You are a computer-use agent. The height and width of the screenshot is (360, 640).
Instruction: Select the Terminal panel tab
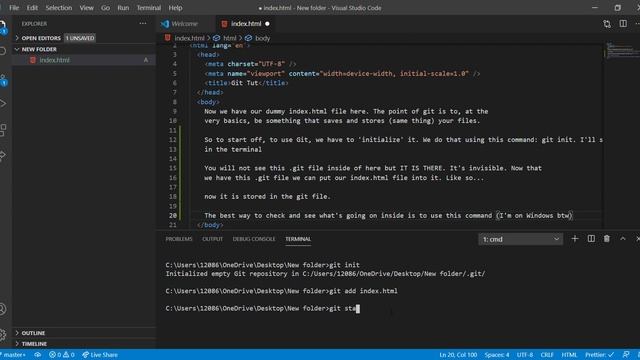click(298, 239)
